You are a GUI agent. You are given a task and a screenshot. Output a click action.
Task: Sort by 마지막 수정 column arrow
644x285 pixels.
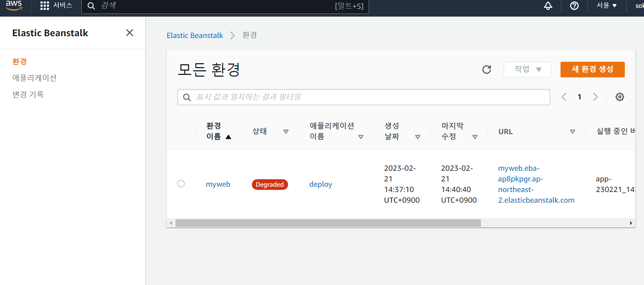click(x=475, y=137)
